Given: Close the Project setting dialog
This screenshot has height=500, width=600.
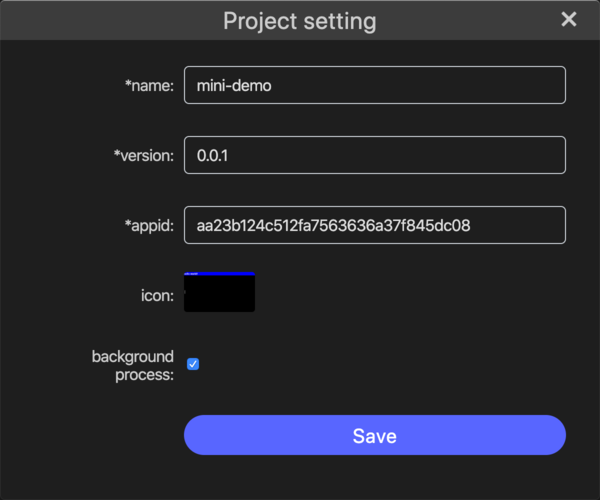Looking at the screenshot, I should (569, 19).
